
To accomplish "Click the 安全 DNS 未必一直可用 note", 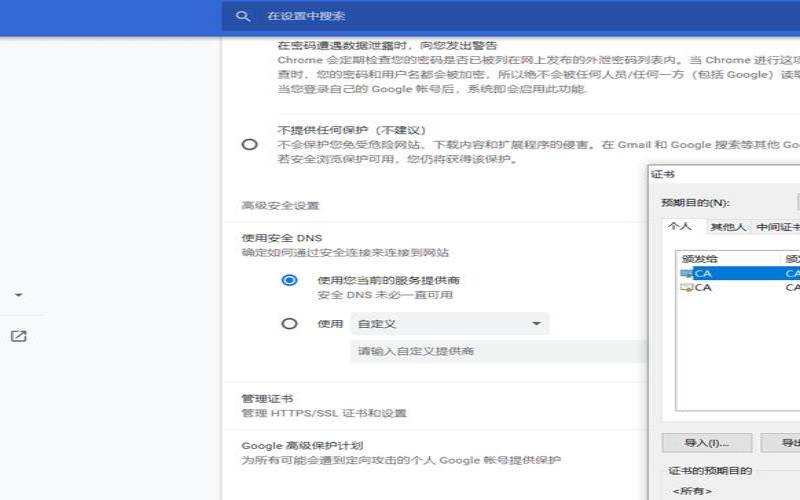I will coord(385,295).
